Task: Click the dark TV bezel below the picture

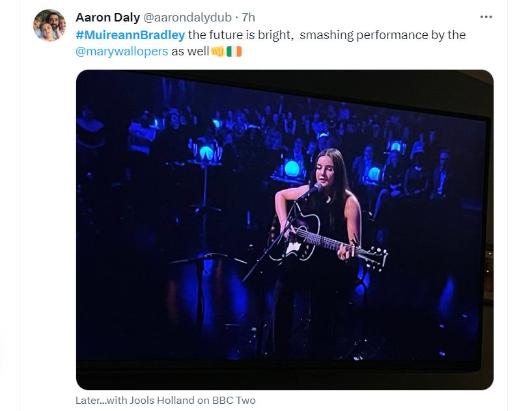Action: point(278,367)
